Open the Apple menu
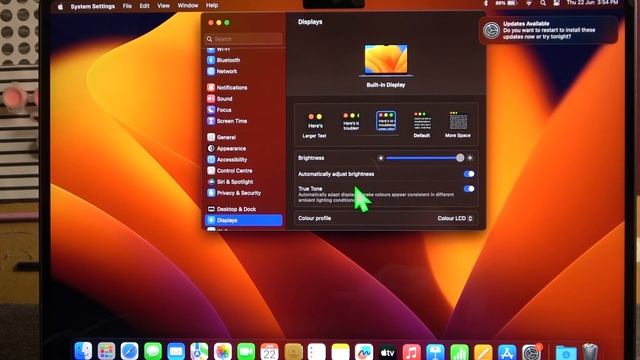Image resolution: width=640 pixels, height=360 pixels. [60, 7]
